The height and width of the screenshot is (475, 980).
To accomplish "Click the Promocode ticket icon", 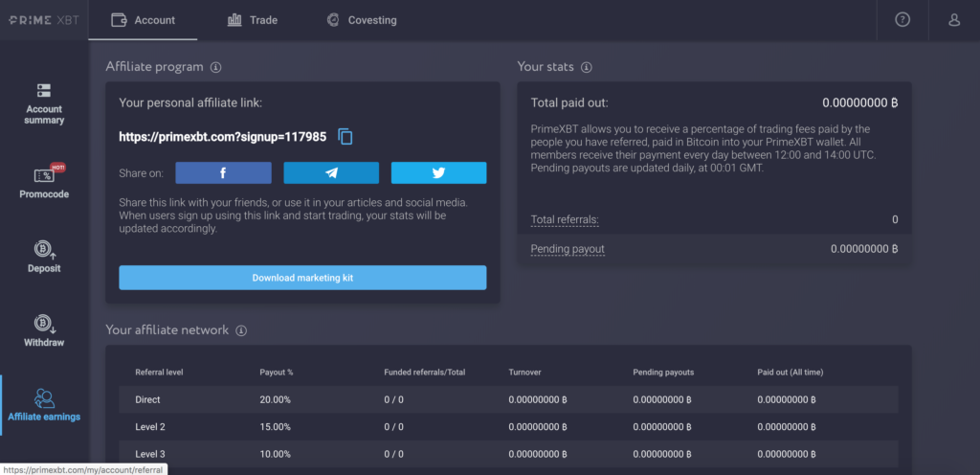I will 45,175.
